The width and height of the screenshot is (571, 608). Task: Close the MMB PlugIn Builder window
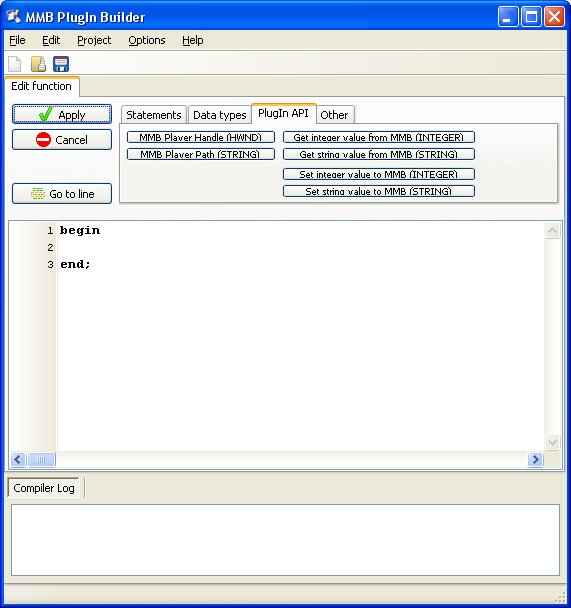(554, 17)
